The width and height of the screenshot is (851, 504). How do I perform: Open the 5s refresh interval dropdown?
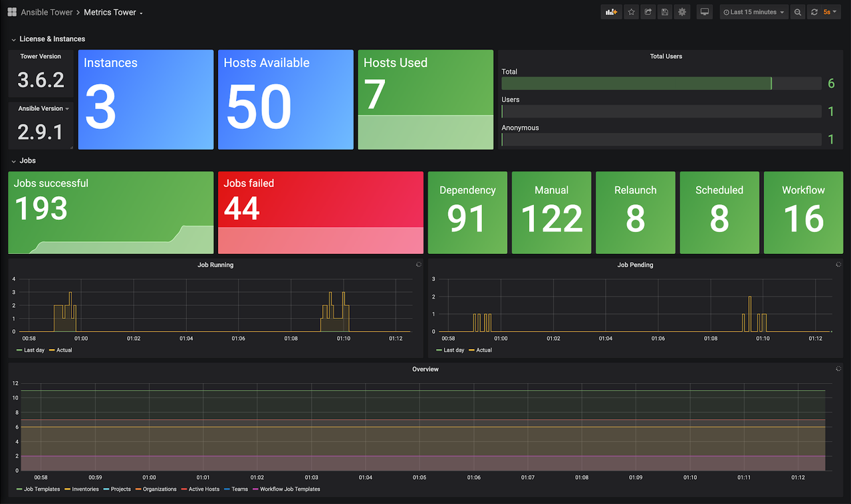pyautogui.click(x=830, y=11)
